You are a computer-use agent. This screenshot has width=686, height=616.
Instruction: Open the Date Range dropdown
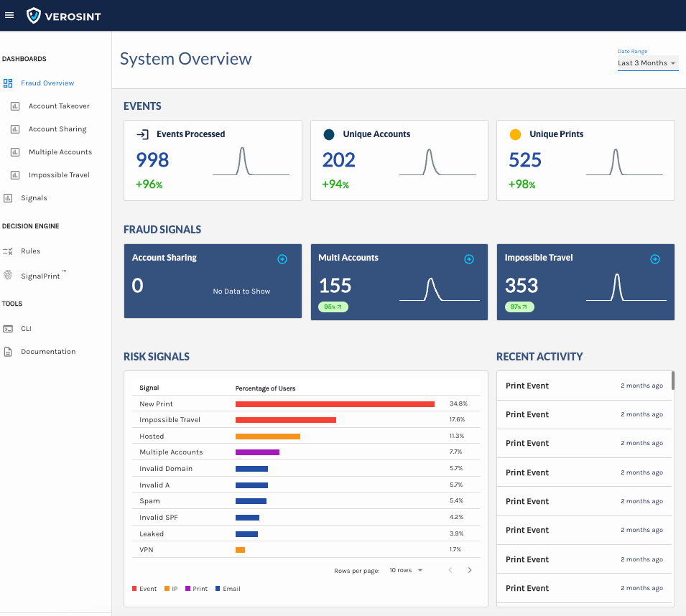[647, 63]
